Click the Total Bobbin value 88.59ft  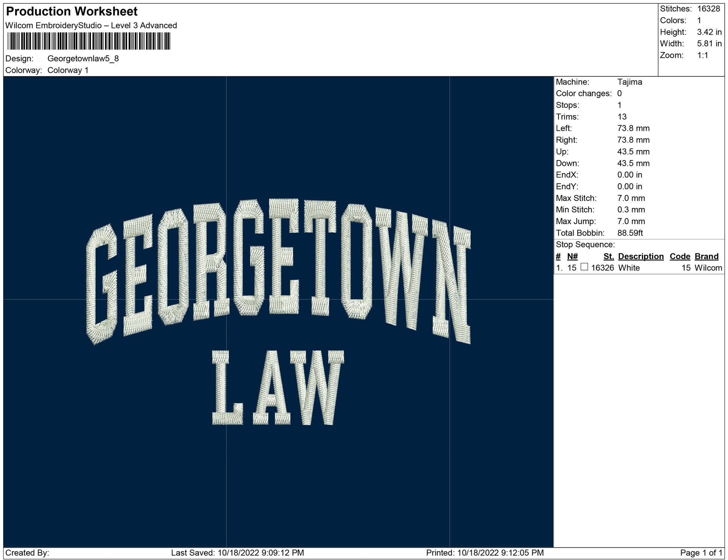tap(630, 233)
